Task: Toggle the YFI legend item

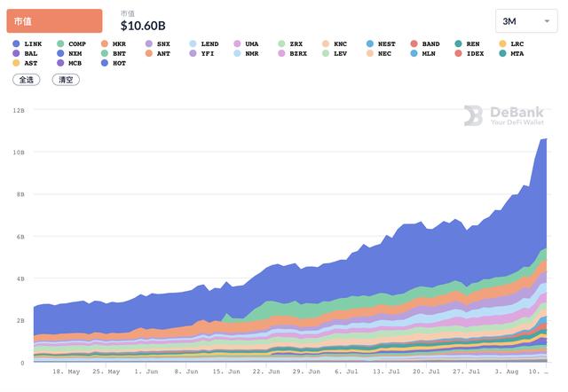Action: coord(201,53)
